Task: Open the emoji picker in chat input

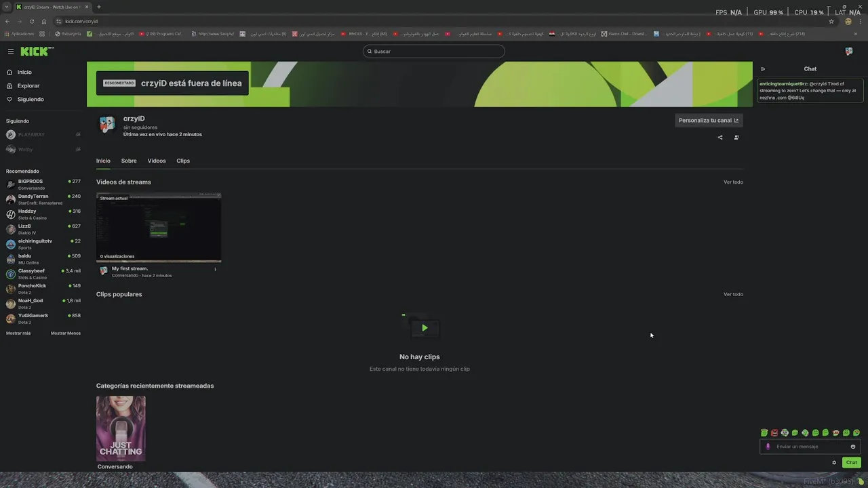Action: [853, 447]
